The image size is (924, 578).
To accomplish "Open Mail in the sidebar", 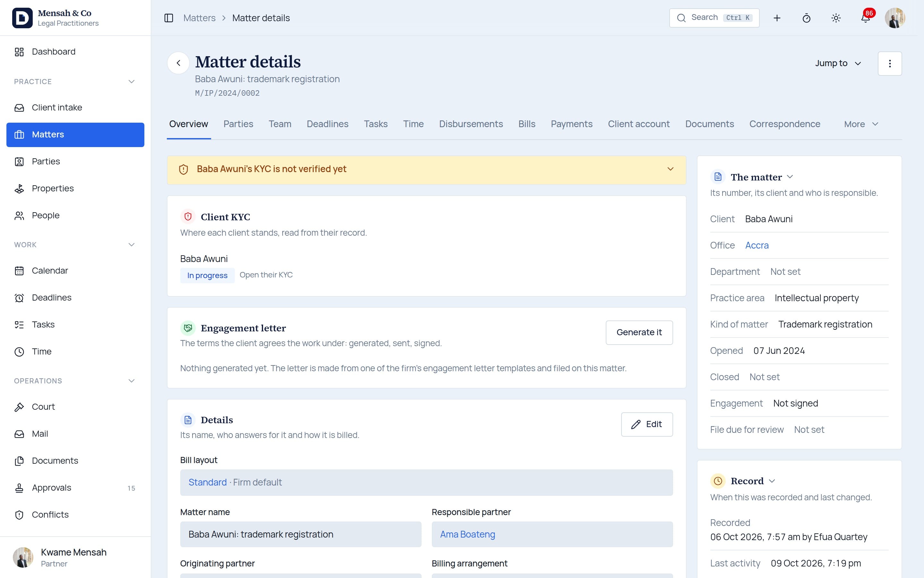I will (75, 434).
